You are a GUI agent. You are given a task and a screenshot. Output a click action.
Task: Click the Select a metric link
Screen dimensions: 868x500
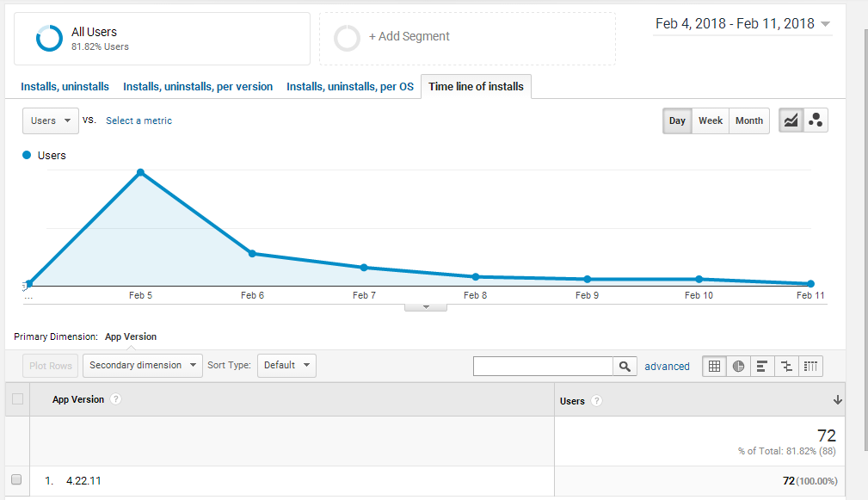point(139,120)
